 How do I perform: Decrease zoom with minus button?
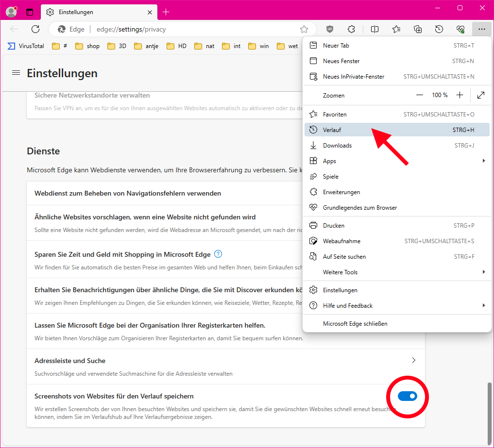pos(420,95)
